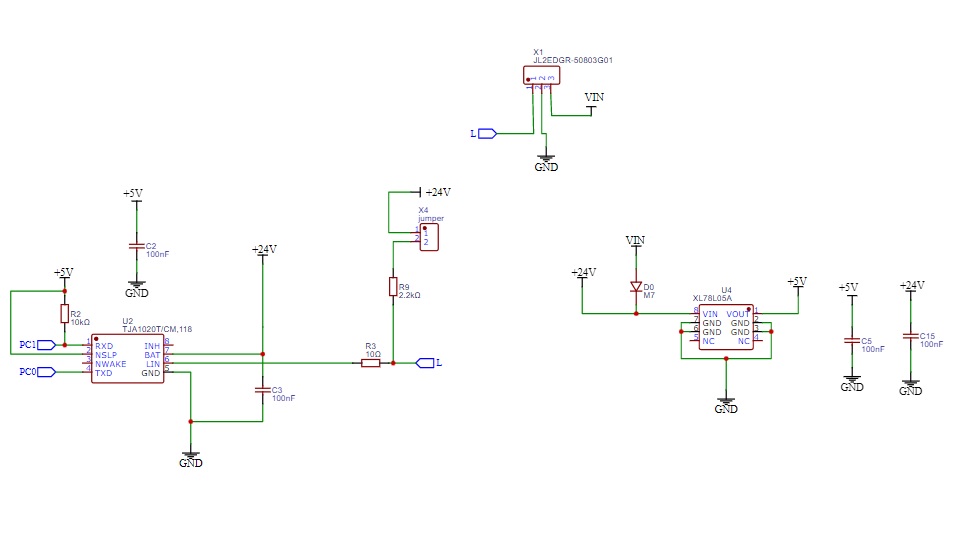Image resolution: width=970 pixels, height=540 pixels.
Task: Click the X4 jumper symbol
Action: click(x=429, y=237)
